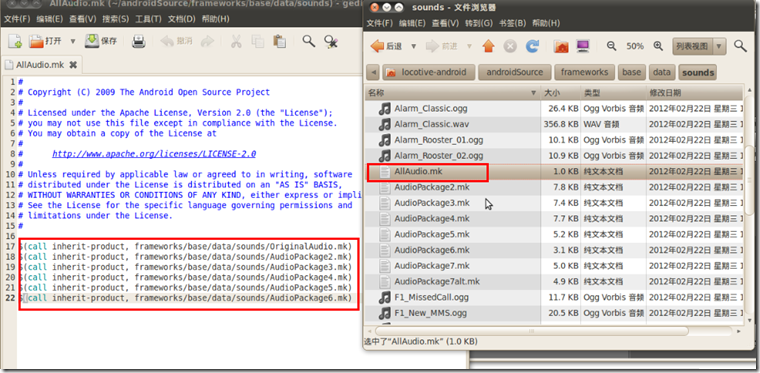Expand the recent files arrow beside Open

click(x=73, y=42)
